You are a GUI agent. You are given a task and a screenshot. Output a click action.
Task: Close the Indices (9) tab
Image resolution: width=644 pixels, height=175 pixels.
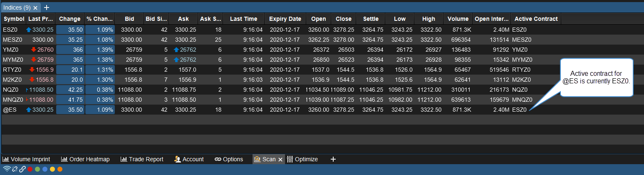[36, 8]
